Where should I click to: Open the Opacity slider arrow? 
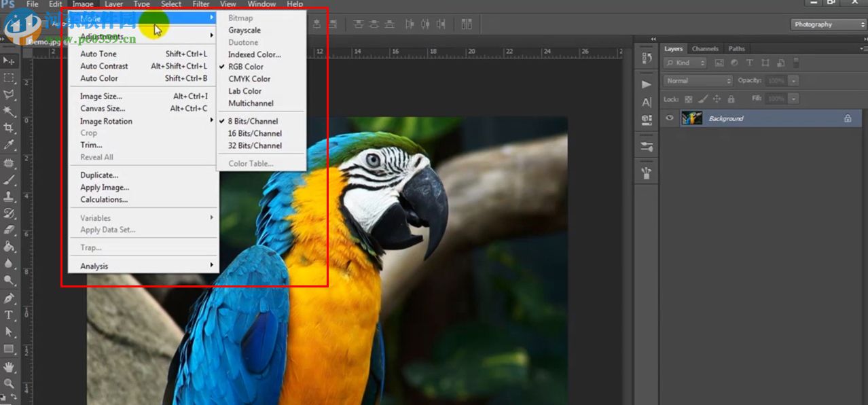coord(793,81)
